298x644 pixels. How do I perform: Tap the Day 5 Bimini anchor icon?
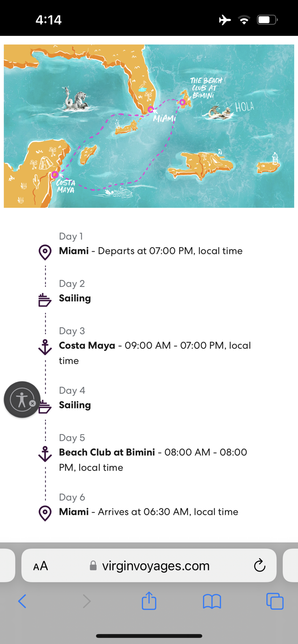[x=45, y=454]
